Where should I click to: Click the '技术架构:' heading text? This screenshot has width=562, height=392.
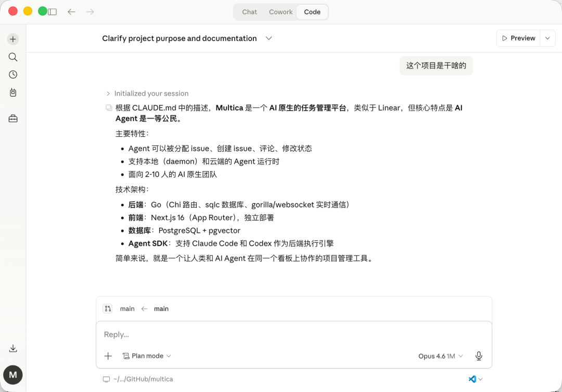pyautogui.click(x=132, y=190)
